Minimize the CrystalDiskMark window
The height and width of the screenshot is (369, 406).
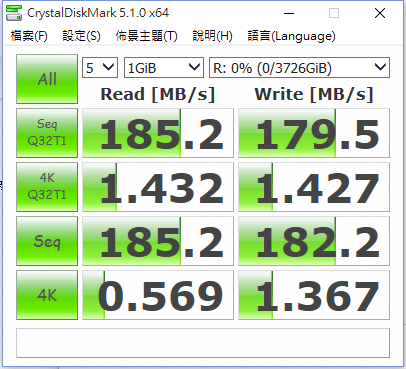coord(289,13)
